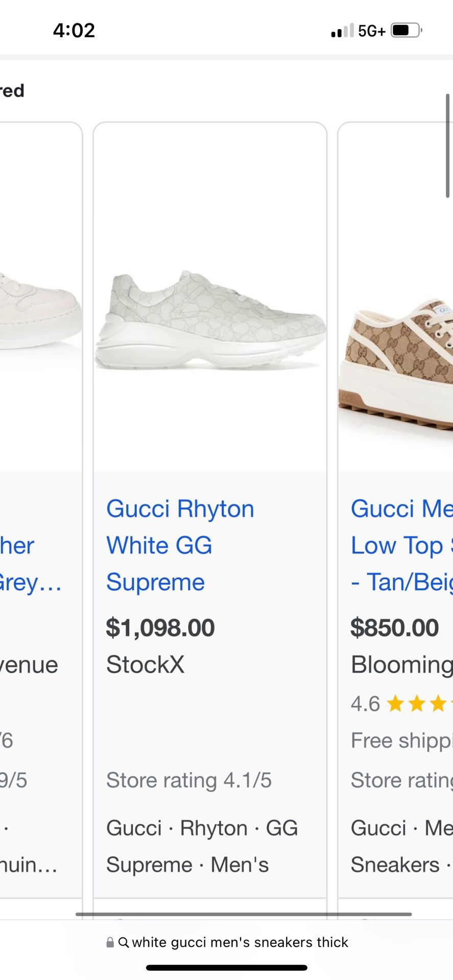Screen dimensions: 453x980
Task: Open the Gucci Rhyton White GG Supreme link
Action: coord(180,545)
